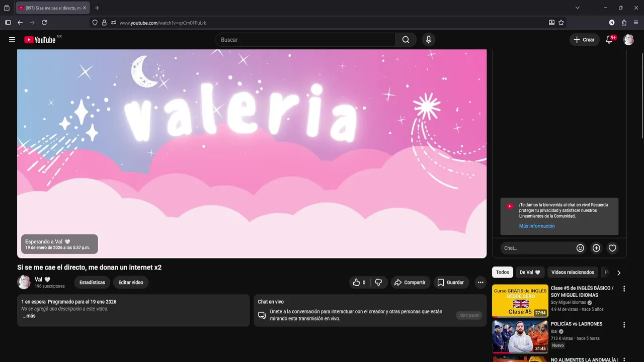Start voice search with microphone icon

point(429,40)
